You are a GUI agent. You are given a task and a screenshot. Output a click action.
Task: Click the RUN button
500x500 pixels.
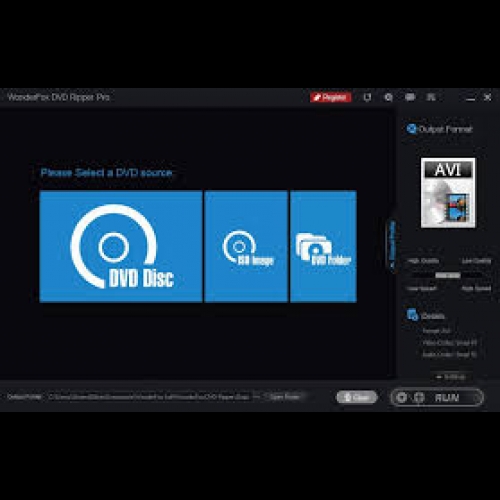(x=437, y=397)
